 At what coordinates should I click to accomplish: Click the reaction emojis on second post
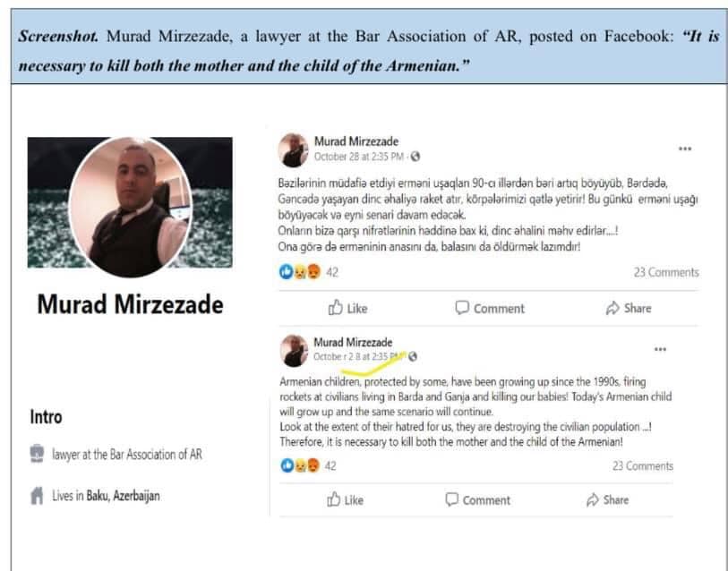(300, 465)
